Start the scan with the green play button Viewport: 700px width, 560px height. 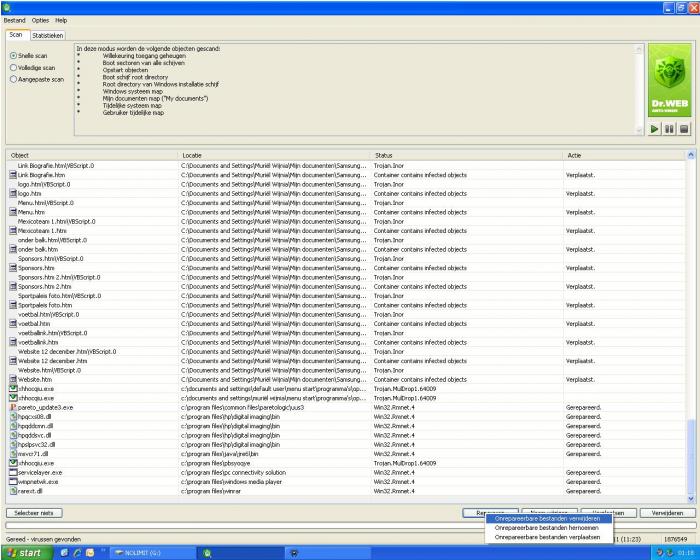point(654,130)
